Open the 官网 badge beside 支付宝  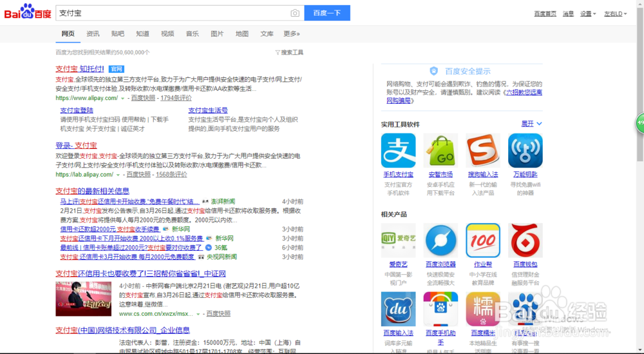(116, 69)
